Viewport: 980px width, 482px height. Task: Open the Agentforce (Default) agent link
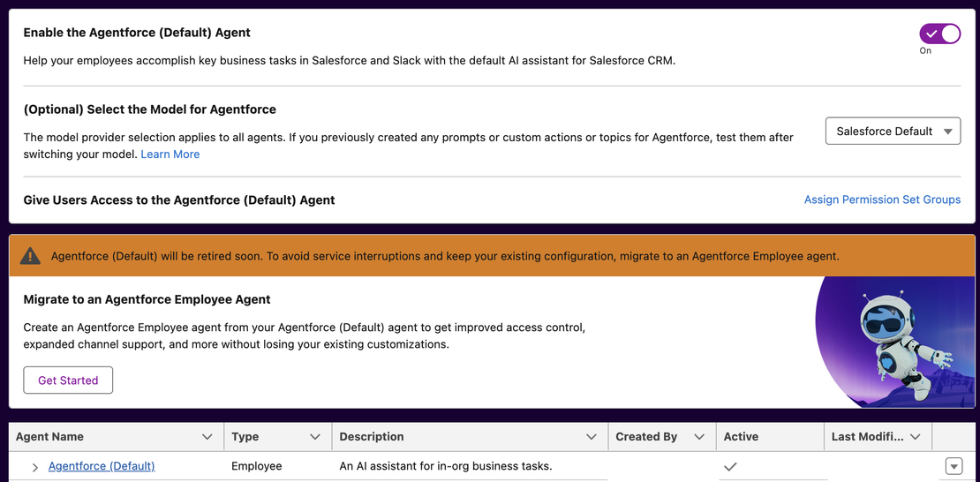[x=102, y=466]
